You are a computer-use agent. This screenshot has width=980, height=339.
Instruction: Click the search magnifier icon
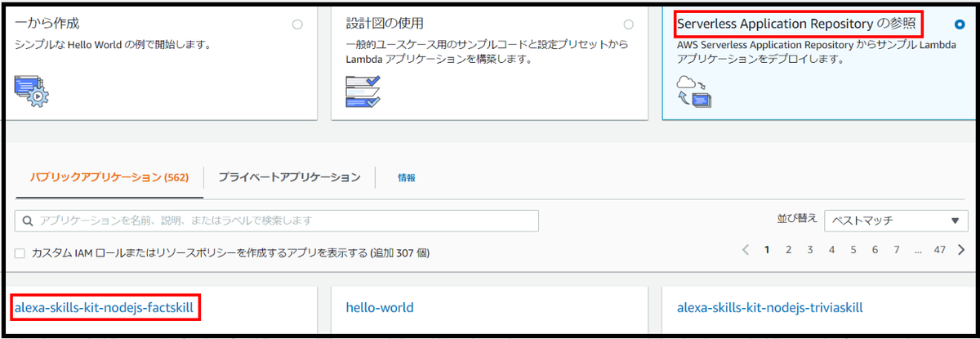[28, 221]
